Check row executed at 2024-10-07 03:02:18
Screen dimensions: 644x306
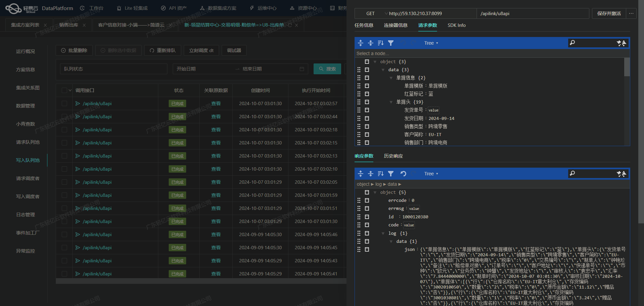coord(64,130)
